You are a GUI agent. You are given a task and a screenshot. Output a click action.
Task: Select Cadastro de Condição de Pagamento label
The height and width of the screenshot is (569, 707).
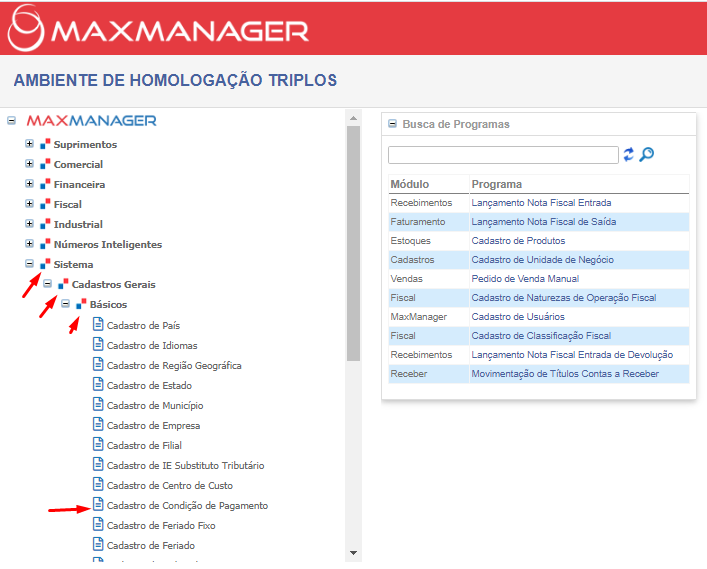[x=187, y=505]
